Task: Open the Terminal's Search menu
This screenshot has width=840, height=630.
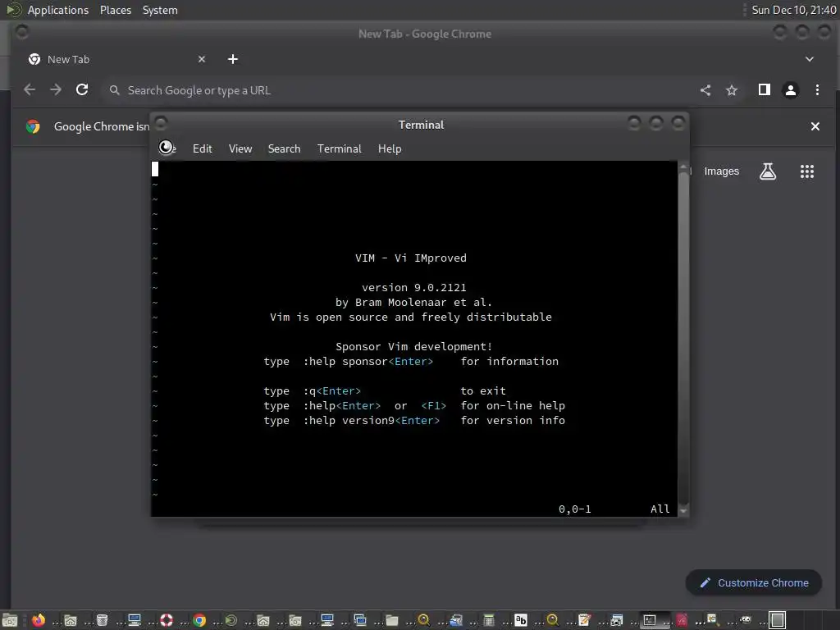Action: [x=284, y=149]
